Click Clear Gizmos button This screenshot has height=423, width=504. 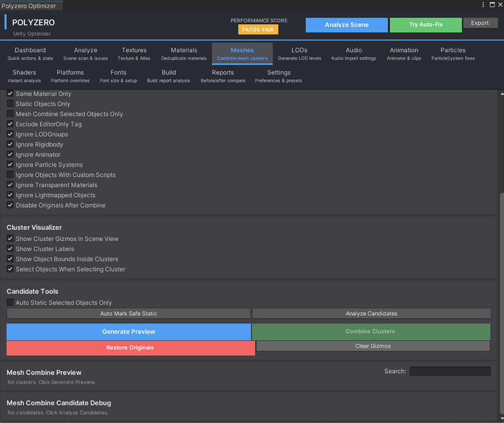pyautogui.click(x=373, y=346)
